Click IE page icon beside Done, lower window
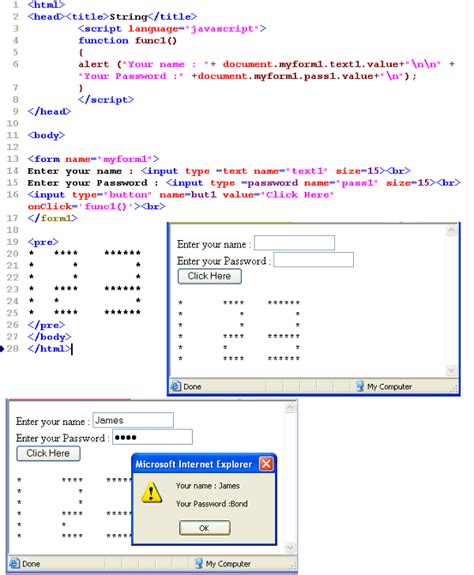This screenshot has height=575, width=474. tap(15, 563)
